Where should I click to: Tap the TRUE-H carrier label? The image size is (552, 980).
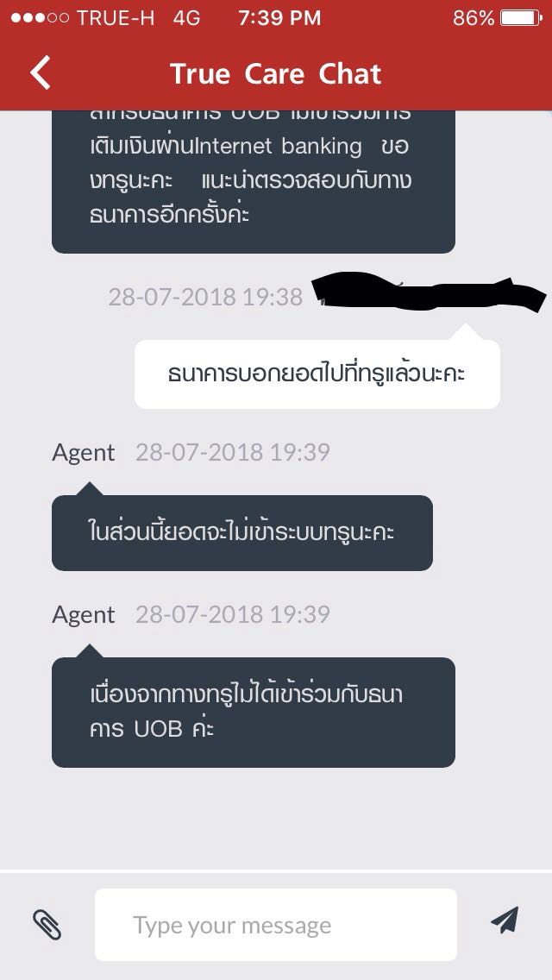click(x=116, y=18)
